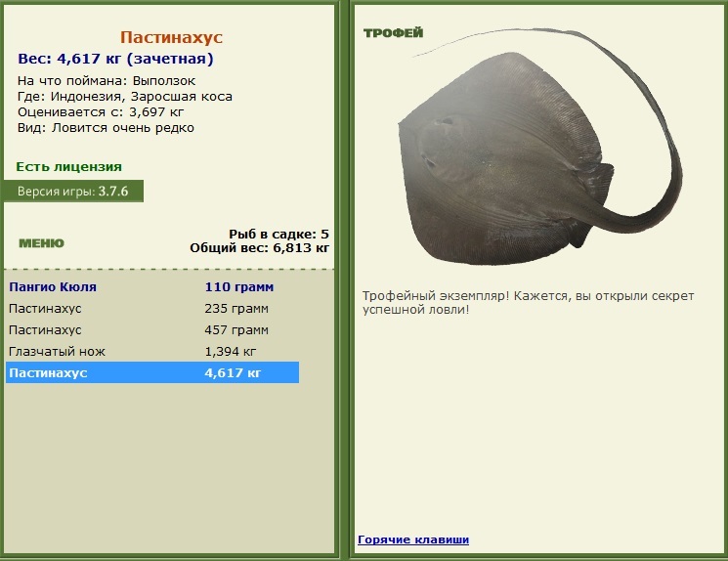Image resolution: width=728 pixels, height=561 pixels.
Task: Click the Где: Индонезия, Заросшая коса line
Action: 125,96
